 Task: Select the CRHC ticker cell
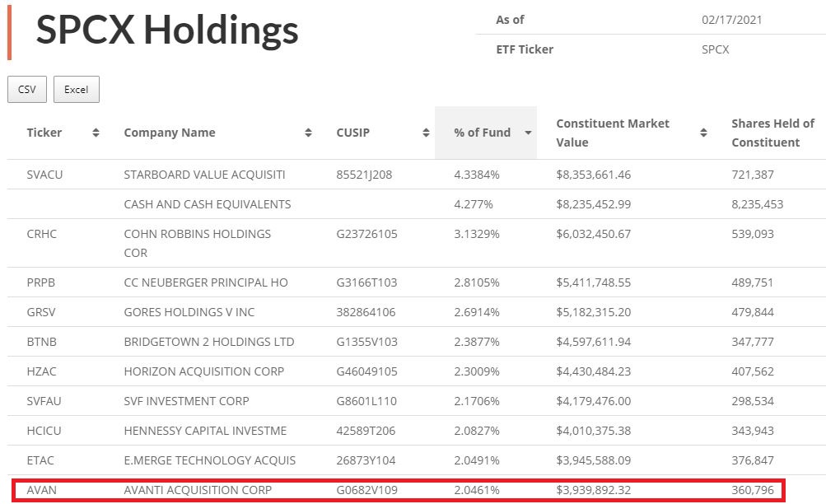pyautogui.click(x=42, y=234)
